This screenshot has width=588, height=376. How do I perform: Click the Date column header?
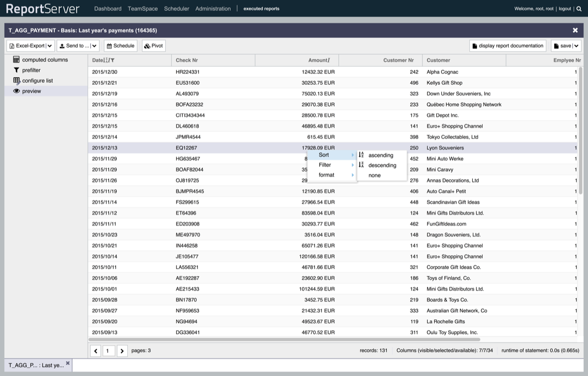130,60
